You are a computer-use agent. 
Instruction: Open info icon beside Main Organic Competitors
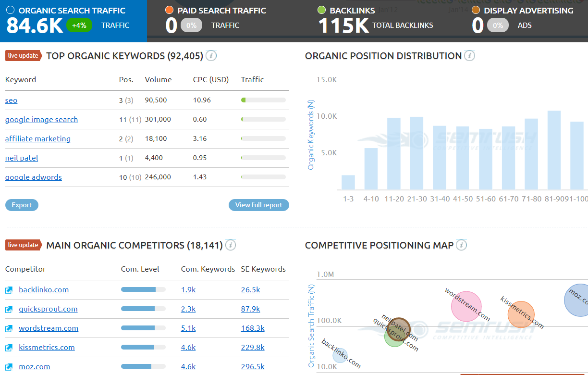230,245
